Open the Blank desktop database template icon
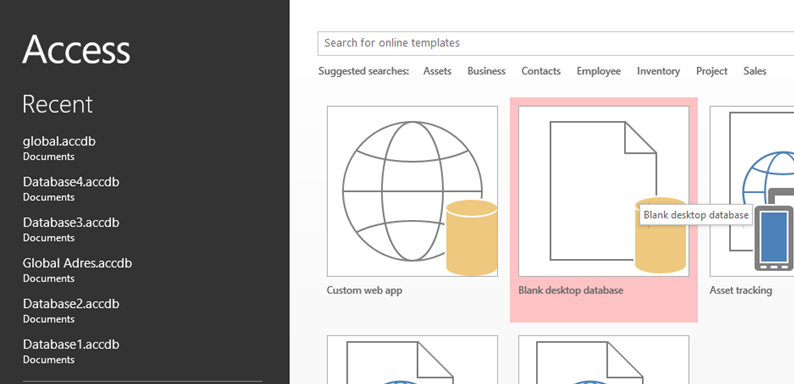Image resolution: width=794 pixels, height=384 pixels. coord(604,191)
